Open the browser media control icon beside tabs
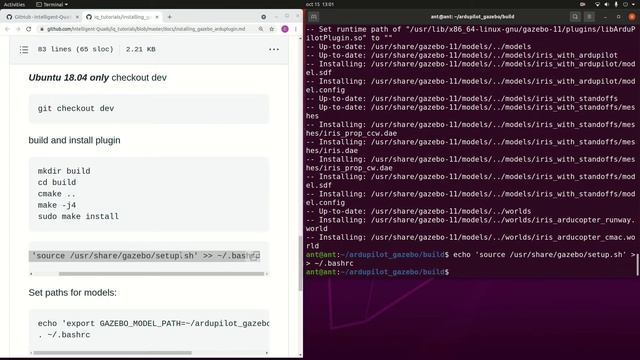This screenshot has height=360, width=640. tap(264, 17)
